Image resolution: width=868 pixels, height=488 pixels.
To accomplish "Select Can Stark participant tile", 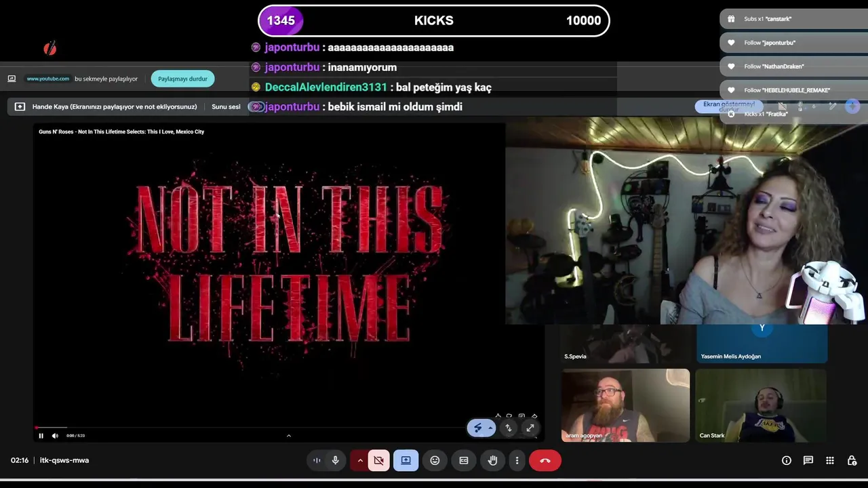I will click(x=762, y=405).
